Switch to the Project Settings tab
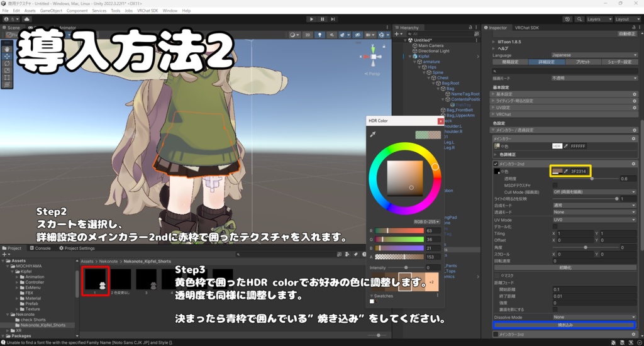 pyautogui.click(x=77, y=248)
